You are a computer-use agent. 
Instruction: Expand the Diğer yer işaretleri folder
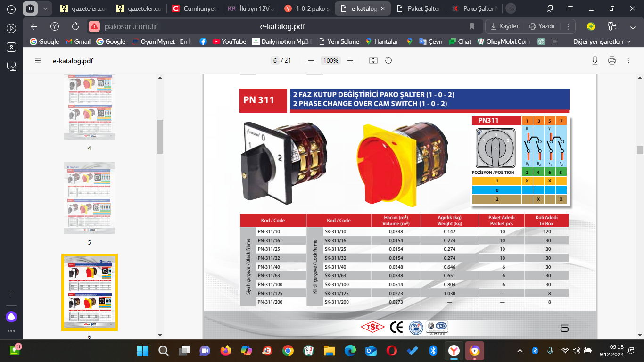[x=602, y=41]
